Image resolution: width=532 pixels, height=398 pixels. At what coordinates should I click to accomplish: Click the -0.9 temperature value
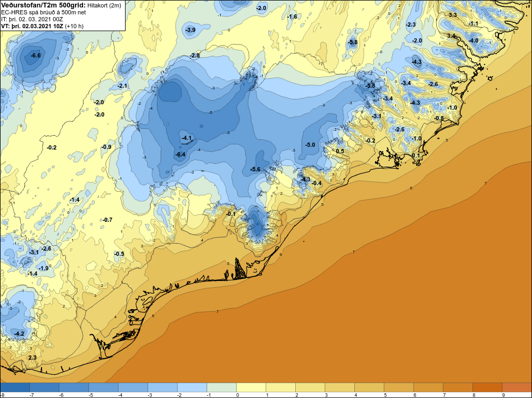tap(106, 147)
